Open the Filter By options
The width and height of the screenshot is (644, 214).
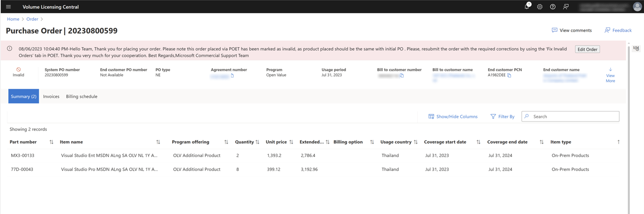pos(502,116)
